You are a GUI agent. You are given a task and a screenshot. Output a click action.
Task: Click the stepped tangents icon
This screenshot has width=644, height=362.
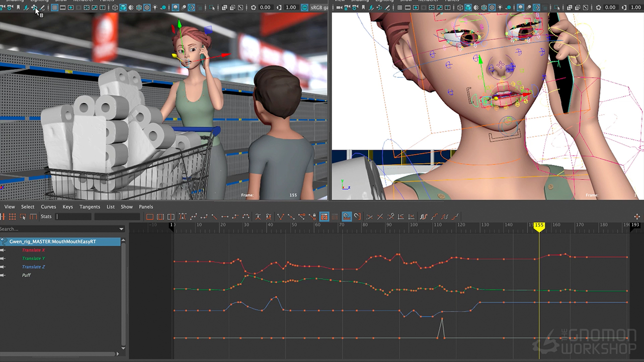click(235, 217)
